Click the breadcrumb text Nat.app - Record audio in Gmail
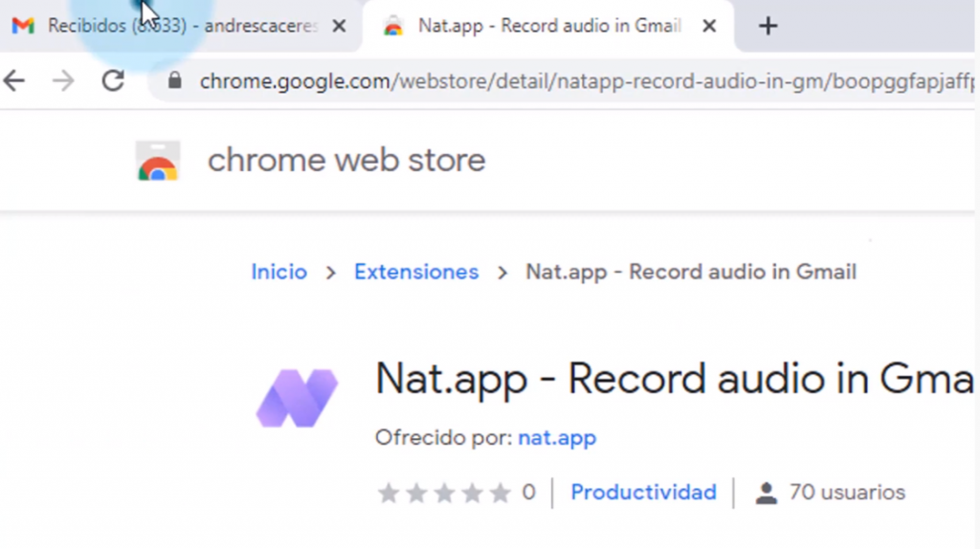 [691, 273]
